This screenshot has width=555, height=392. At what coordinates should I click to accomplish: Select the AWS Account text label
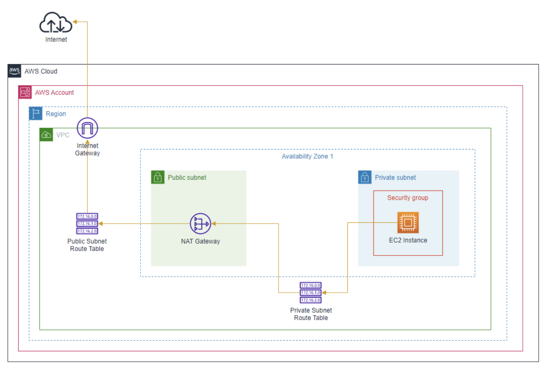coord(54,92)
